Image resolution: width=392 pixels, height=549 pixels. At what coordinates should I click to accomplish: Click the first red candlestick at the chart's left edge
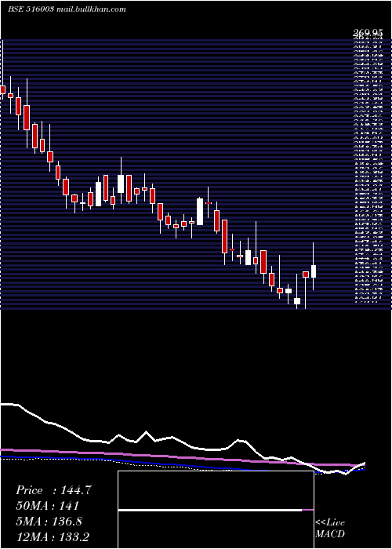[x=2, y=89]
